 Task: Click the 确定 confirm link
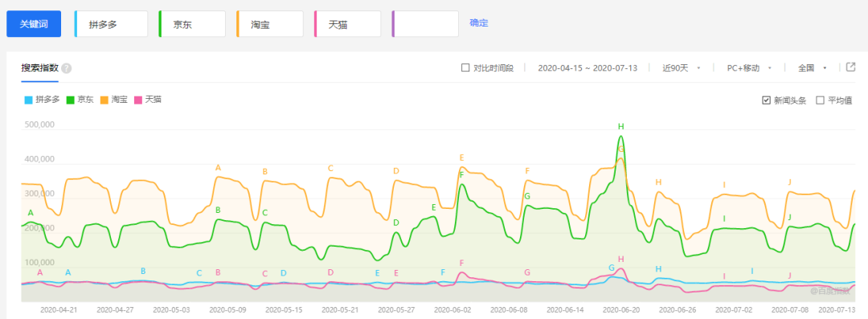click(479, 23)
